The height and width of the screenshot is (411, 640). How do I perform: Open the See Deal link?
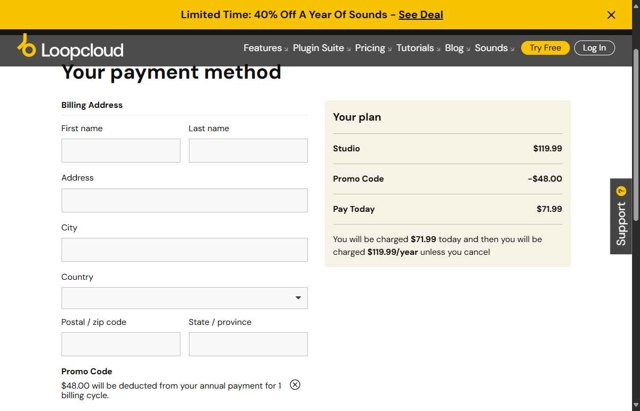[x=420, y=15]
